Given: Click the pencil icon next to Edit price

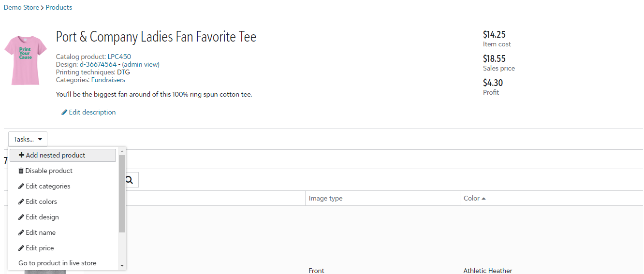Looking at the screenshot, I should click(21, 248).
